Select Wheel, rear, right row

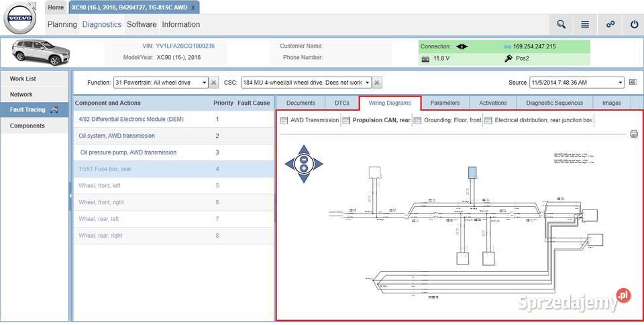coord(173,236)
